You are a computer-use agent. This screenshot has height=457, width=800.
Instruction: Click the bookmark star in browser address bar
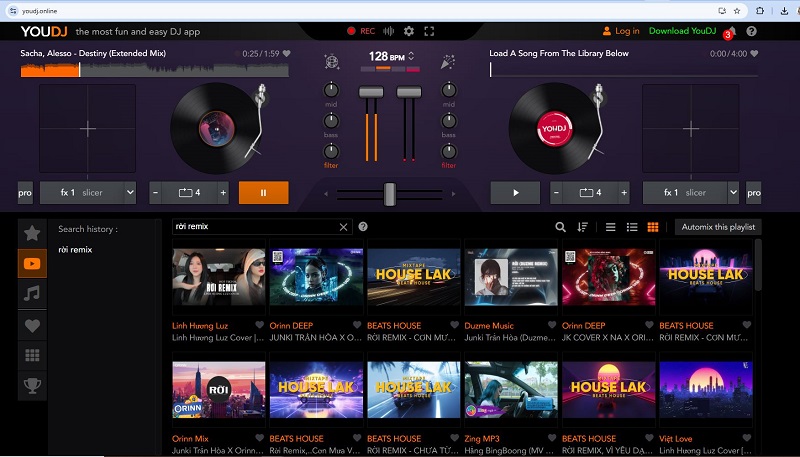click(737, 11)
